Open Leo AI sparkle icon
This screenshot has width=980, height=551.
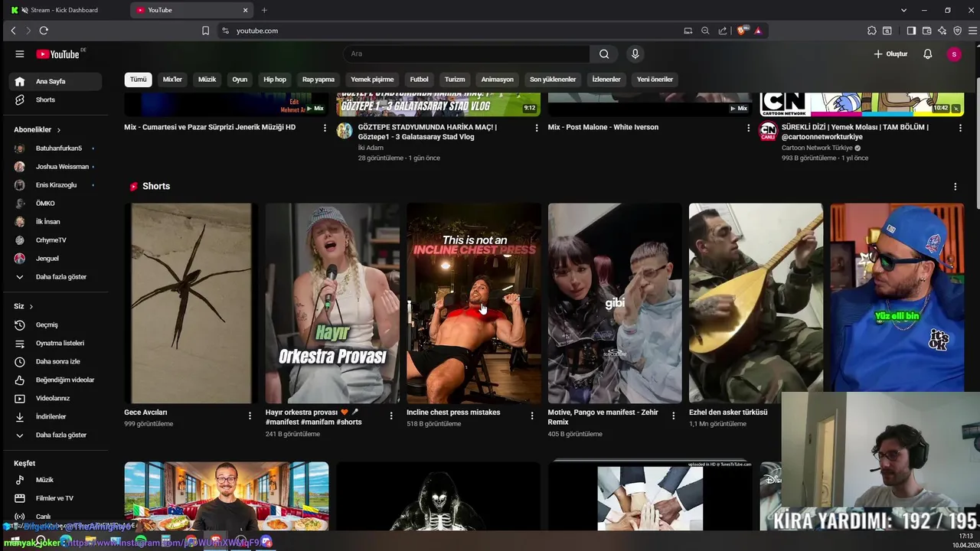coord(942,31)
